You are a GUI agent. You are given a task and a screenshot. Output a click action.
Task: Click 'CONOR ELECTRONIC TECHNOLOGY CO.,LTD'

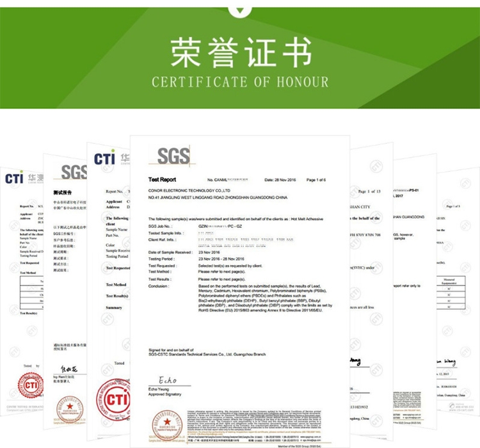click(189, 191)
